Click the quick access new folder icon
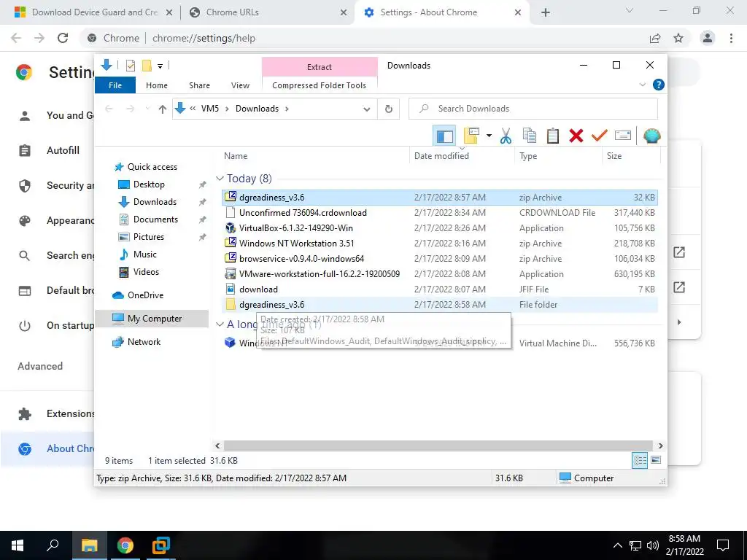This screenshot has width=747, height=560. tap(147, 66)
